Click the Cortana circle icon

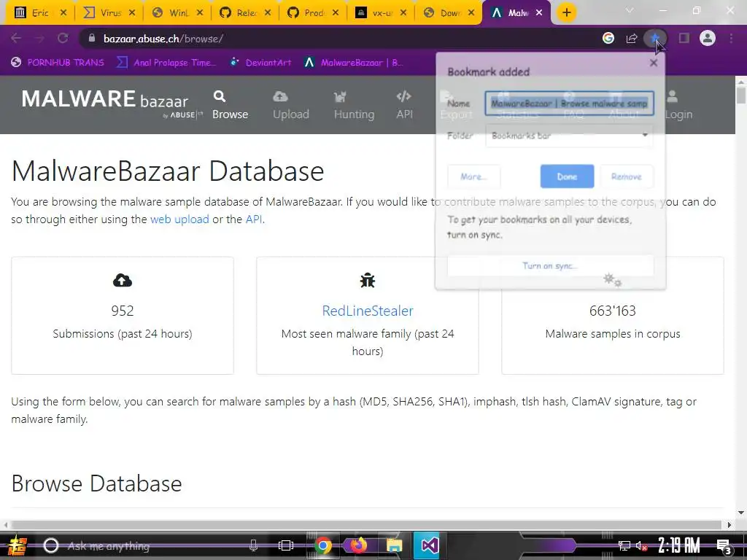click(50, 545)
